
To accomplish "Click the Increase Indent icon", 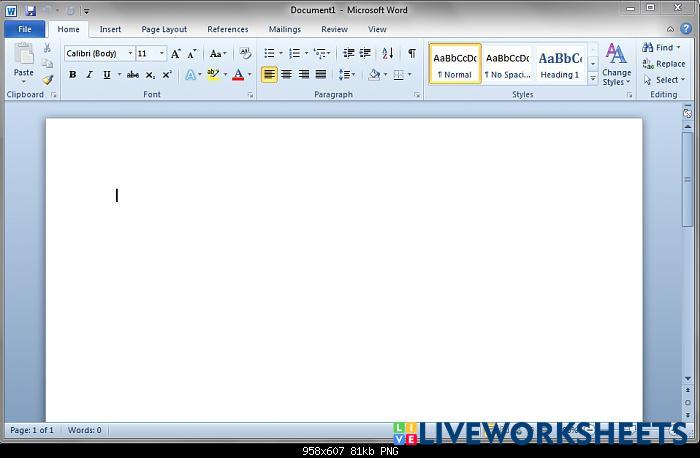I will tap(365, 54).
